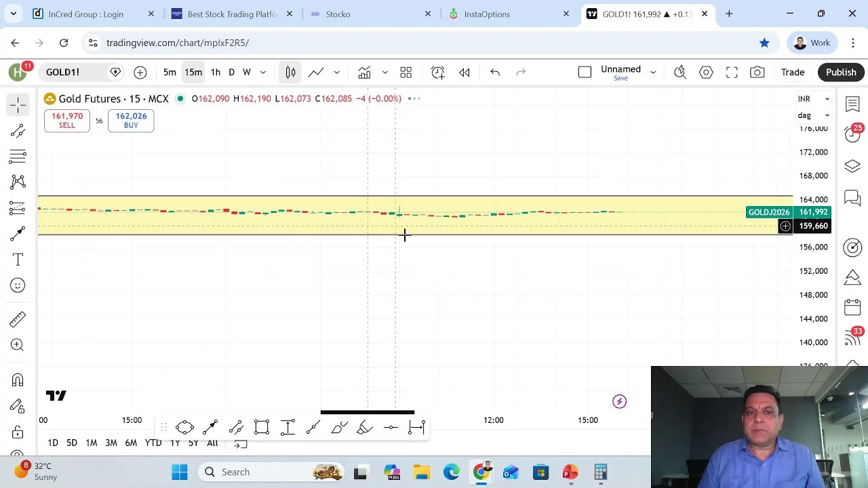Open the patterns drawing tool
868x488 pixels.
tap(18, 182)
